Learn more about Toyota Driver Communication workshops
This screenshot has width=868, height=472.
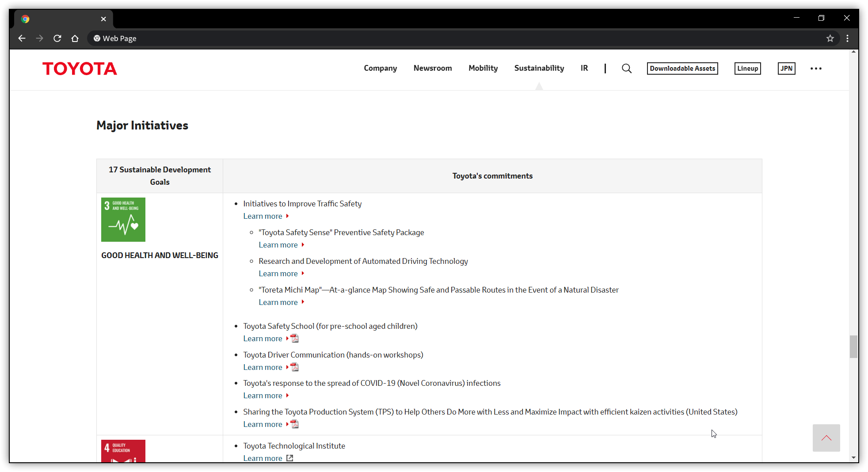[263, 367]
